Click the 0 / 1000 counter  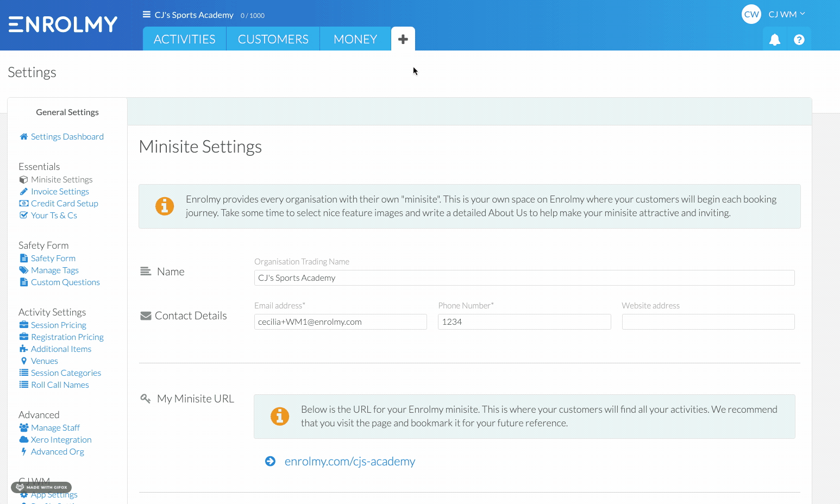coord(253,16)
